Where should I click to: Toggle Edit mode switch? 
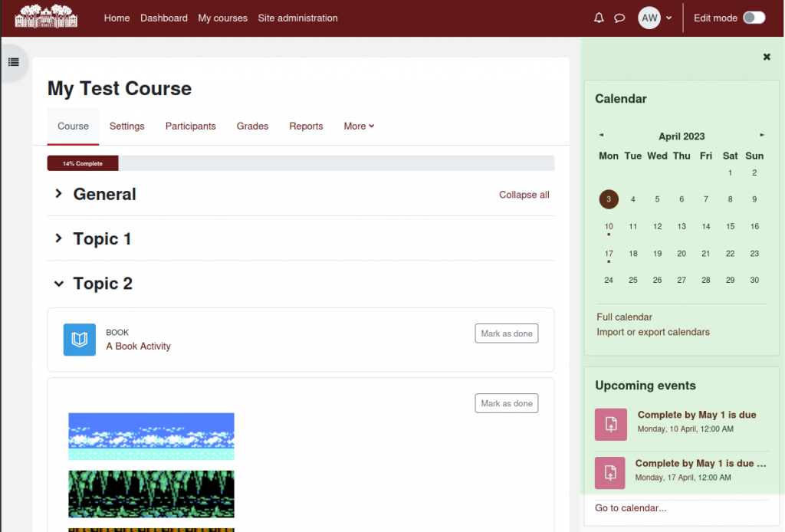click(754, 18)
